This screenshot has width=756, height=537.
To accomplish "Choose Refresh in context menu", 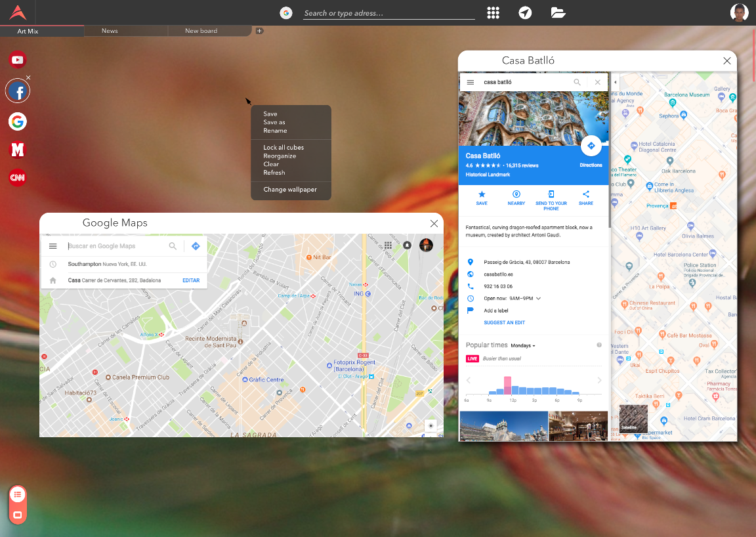I will click(274, 172).
